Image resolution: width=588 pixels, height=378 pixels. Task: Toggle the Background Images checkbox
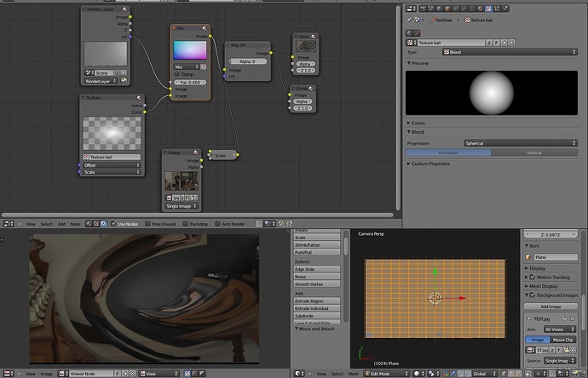pos(533,295)
